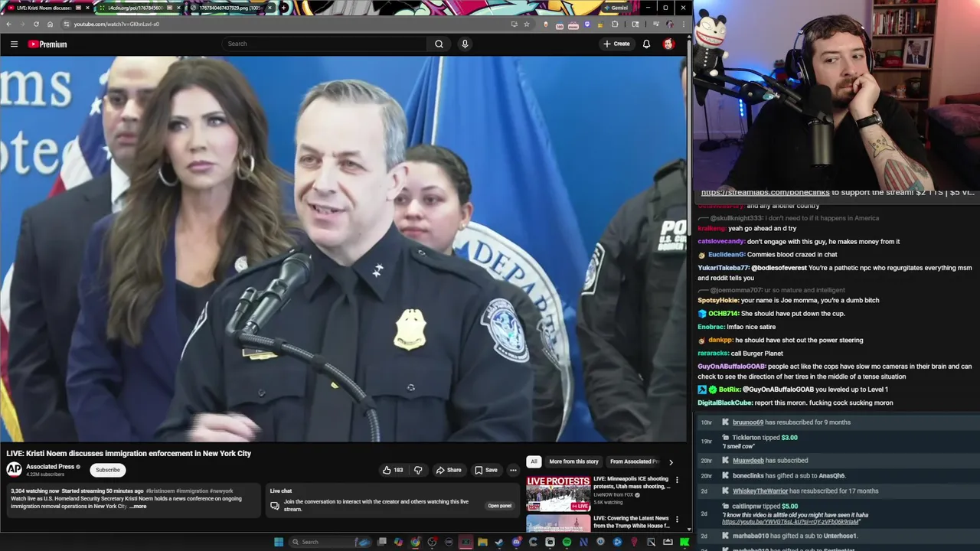Switch to the LIVE: Kristi Noem browser tab
This screenshot has width=980, height=551.
[x=46, y=8]
